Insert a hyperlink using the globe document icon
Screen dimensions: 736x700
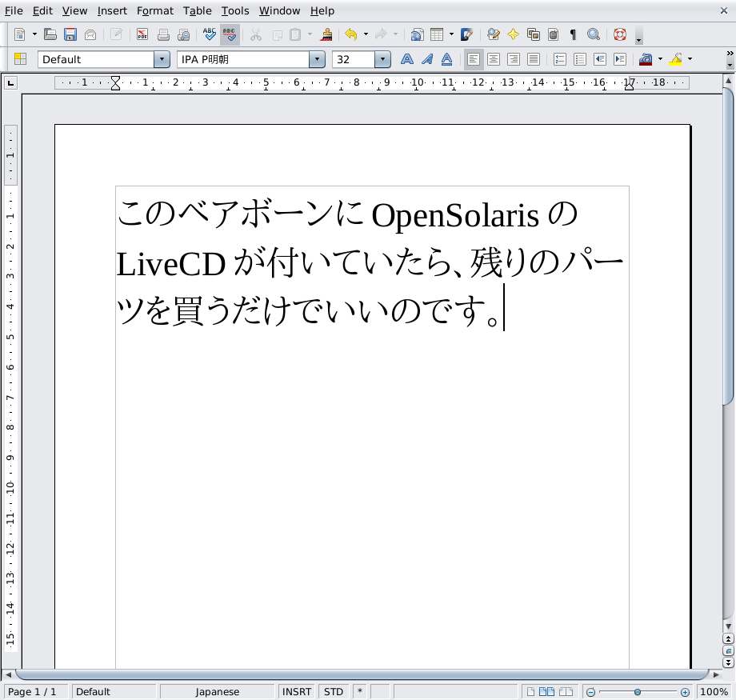[x=417, y=34]
